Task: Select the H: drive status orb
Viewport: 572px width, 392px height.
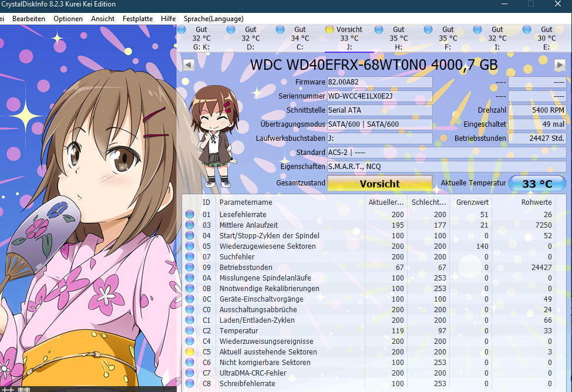Action: (x=379, y=29)
